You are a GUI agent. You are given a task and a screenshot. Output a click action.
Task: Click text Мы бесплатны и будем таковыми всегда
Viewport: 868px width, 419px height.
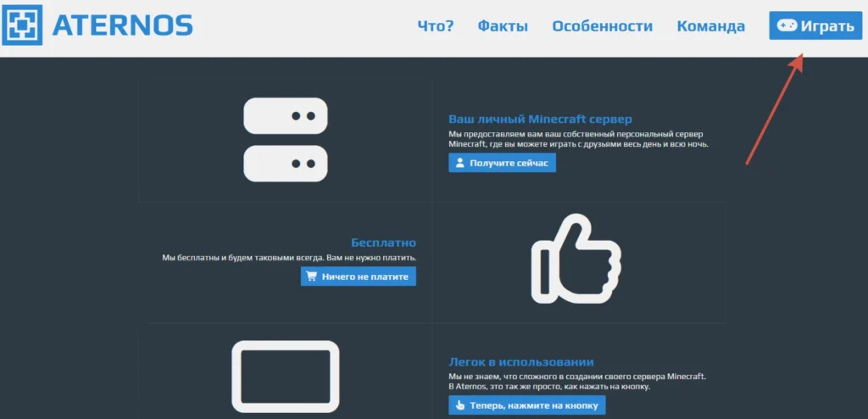point(289,258)
